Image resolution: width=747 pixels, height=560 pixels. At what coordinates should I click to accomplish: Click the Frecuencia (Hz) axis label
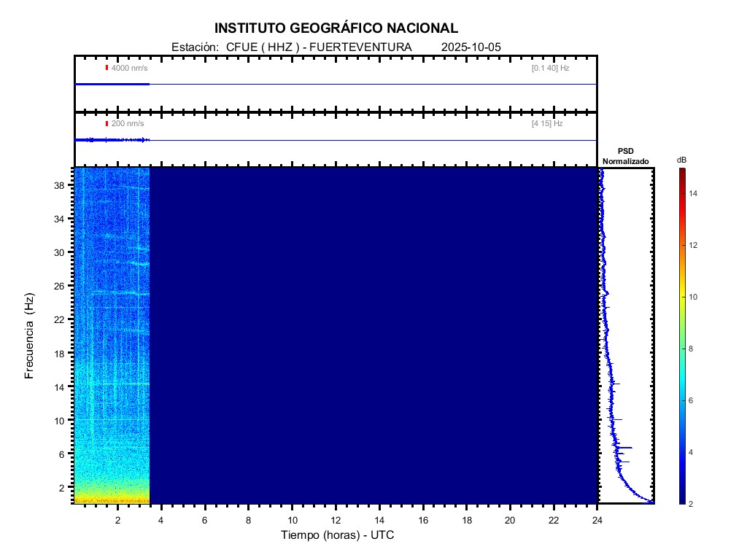[29, 335]
